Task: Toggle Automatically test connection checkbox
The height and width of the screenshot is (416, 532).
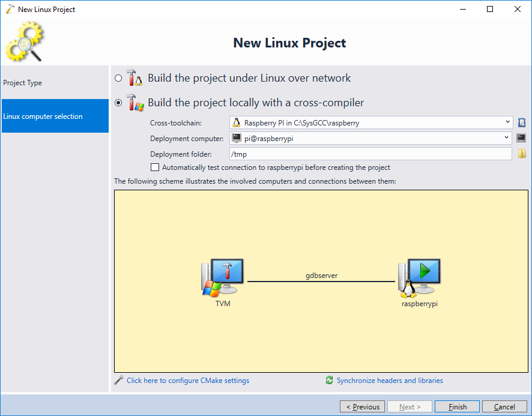Action: point(155,167)
